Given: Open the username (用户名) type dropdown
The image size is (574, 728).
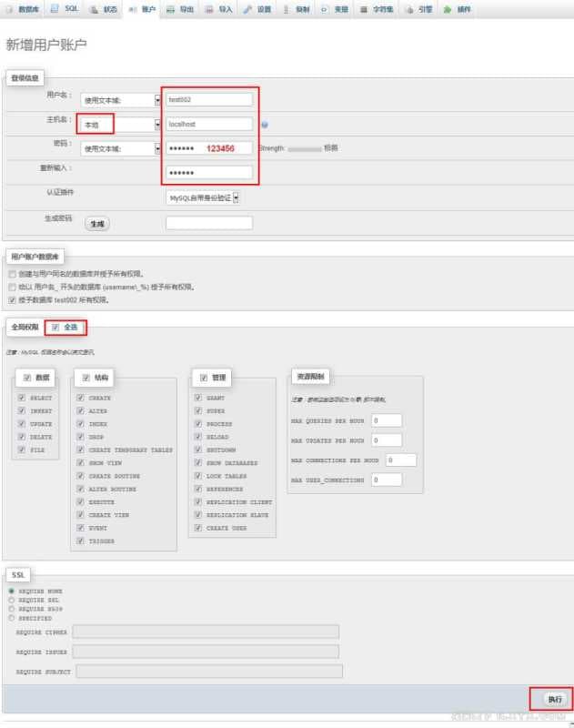Looking at the screenshot, I should pos(120,100).
